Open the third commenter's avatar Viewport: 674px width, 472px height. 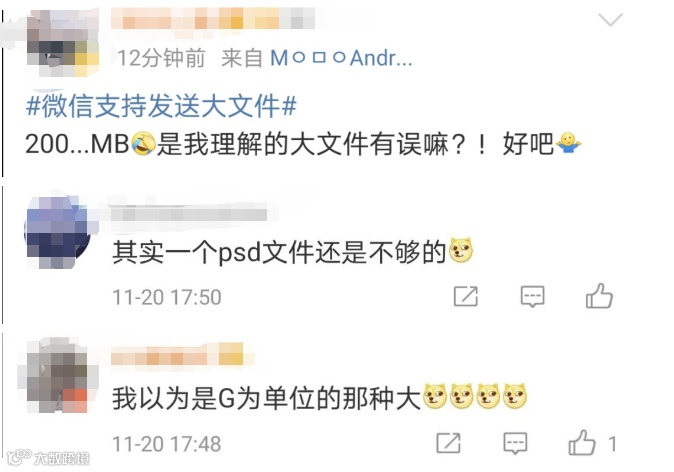pos(57,376)
